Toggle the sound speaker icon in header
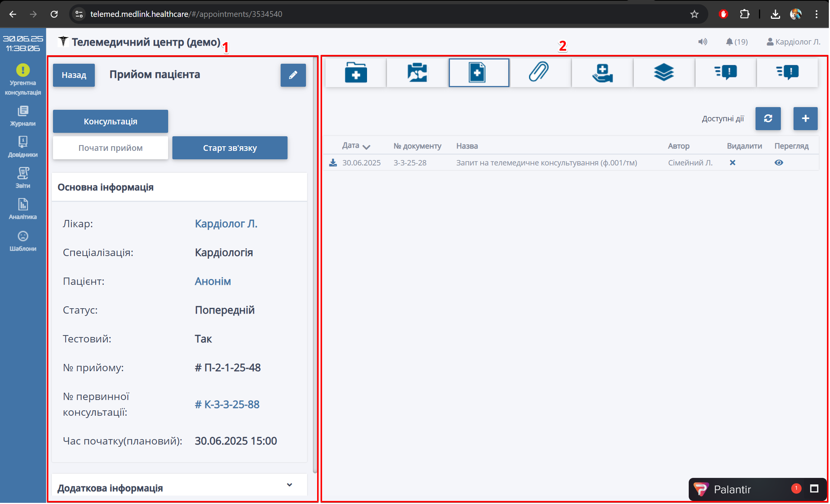This screenshot has width=830, height=504. (702, 42)
